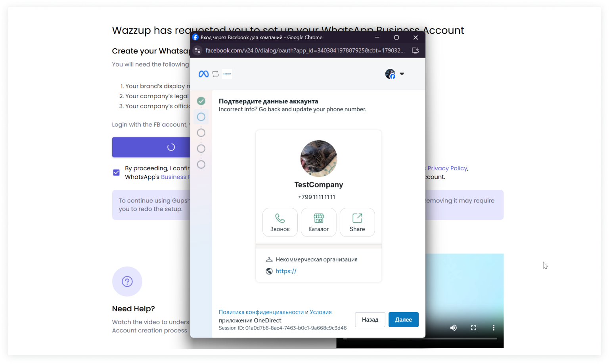This screenshot has height=364, width=609.
Task: Click the OneDirect app logo in header
Action: coord(227,74)
